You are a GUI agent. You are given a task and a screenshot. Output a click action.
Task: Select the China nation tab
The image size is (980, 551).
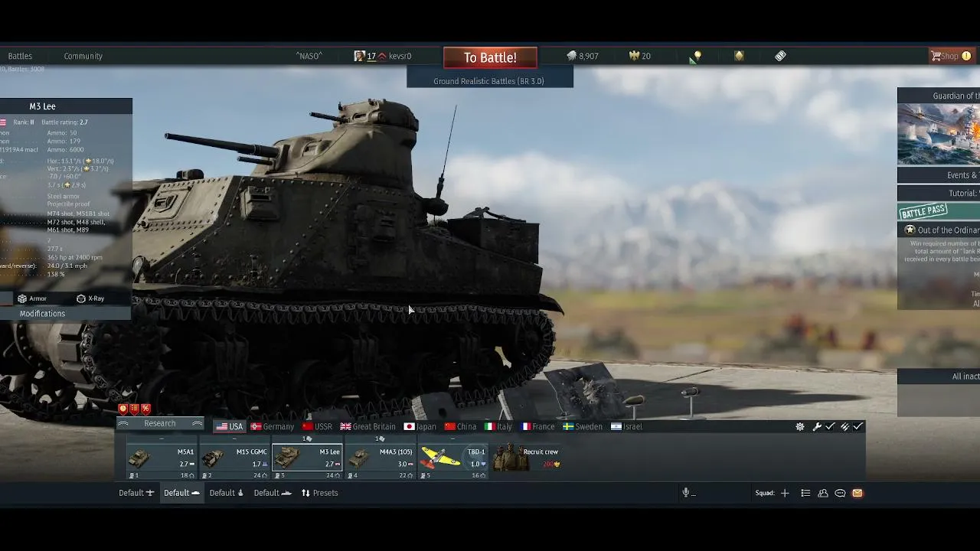coord(460,426)
